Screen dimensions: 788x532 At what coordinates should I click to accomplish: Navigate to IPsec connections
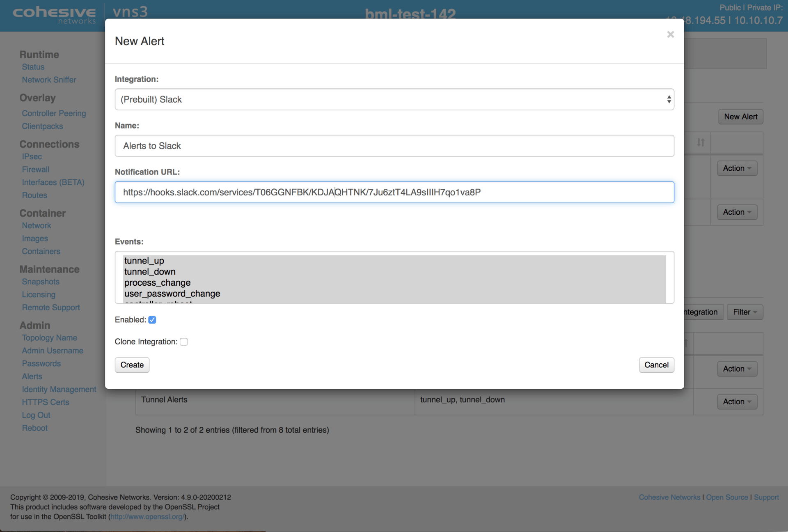click(x=32, y=156)
